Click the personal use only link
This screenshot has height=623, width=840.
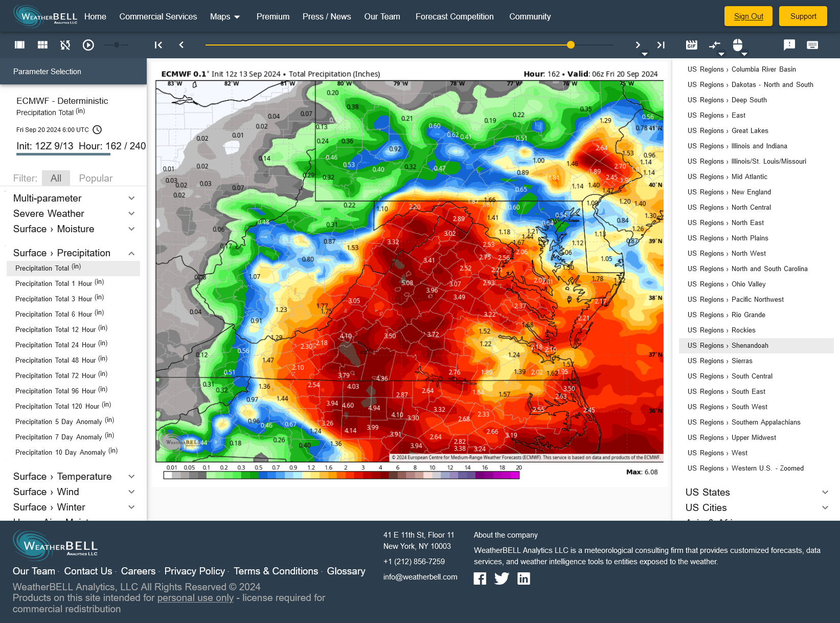click(x=195, y=598)
